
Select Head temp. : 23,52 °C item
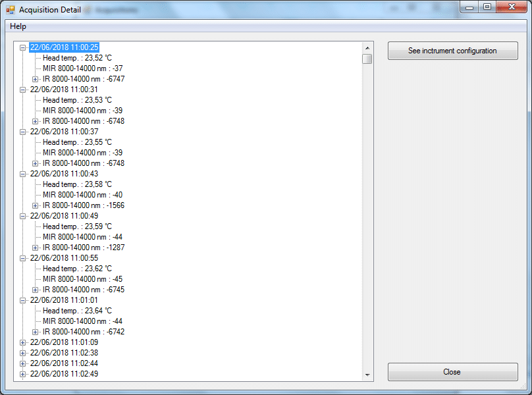tap(77, 58)
